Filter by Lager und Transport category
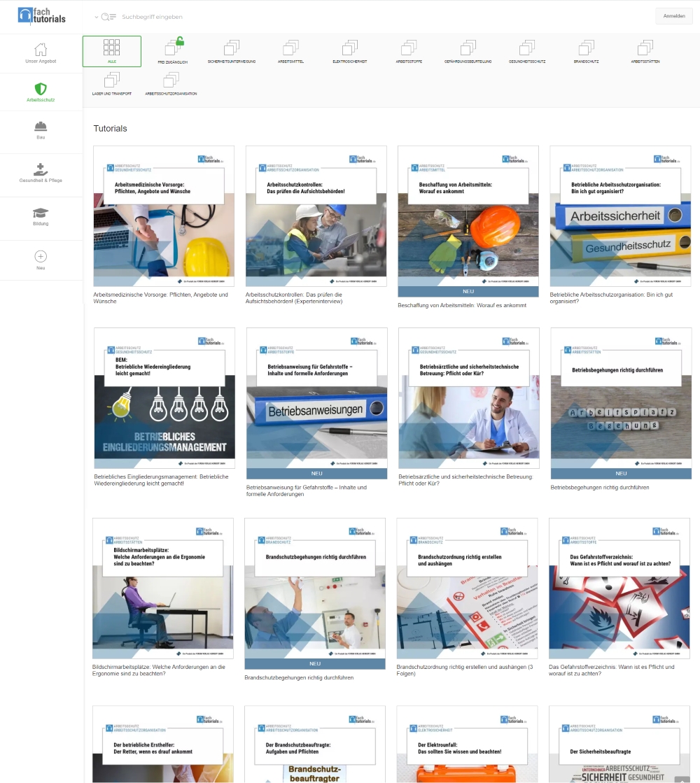 pos(112,83)
